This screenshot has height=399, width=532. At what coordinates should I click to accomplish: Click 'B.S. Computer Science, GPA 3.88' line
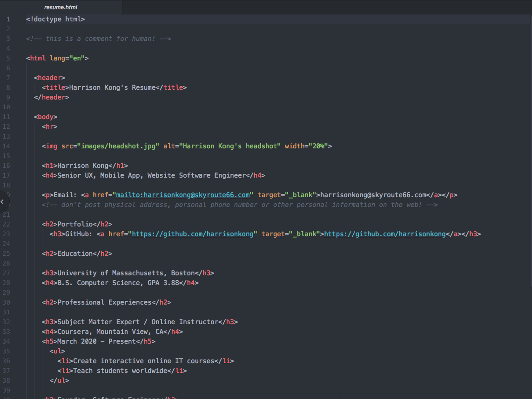point(120,283)
